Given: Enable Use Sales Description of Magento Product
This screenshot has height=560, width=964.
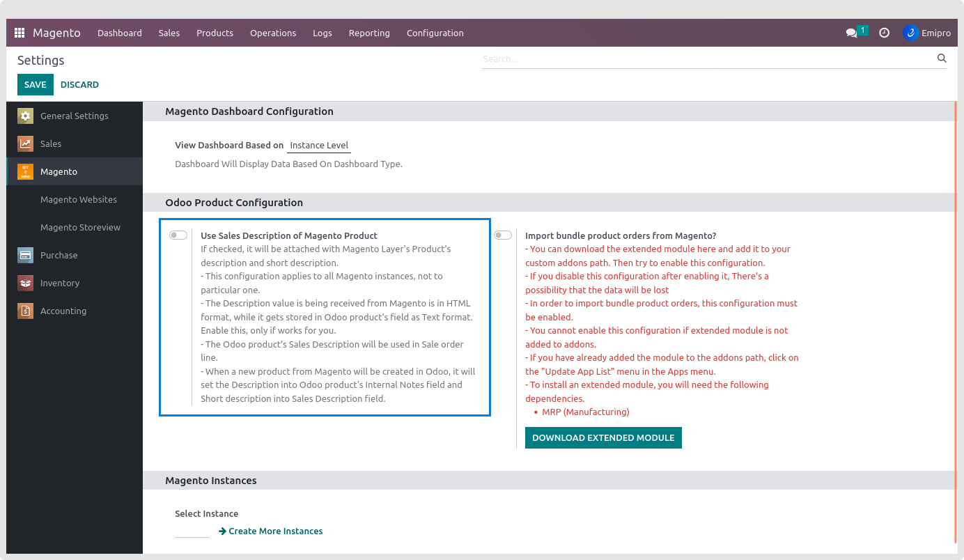Looking at the screenshot, I should click(178, 235).
